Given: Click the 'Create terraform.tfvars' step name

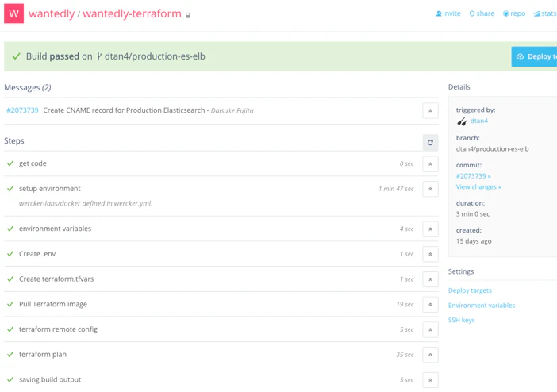Looking at the screenshot, I should 56,279.
